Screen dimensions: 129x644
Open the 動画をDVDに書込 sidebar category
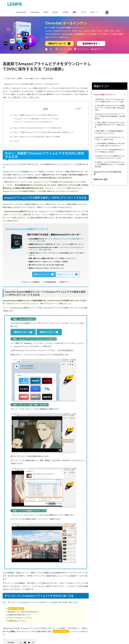click(101, 179)
